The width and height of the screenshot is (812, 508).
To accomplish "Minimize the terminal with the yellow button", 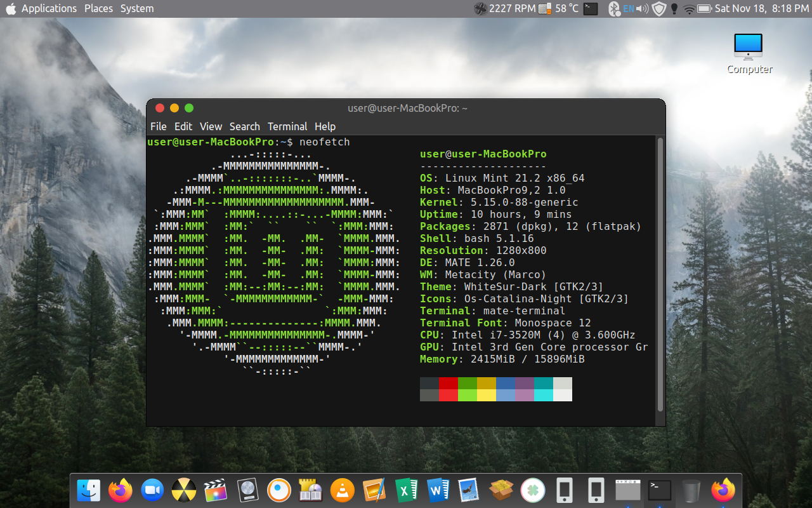I will [174, 108].
